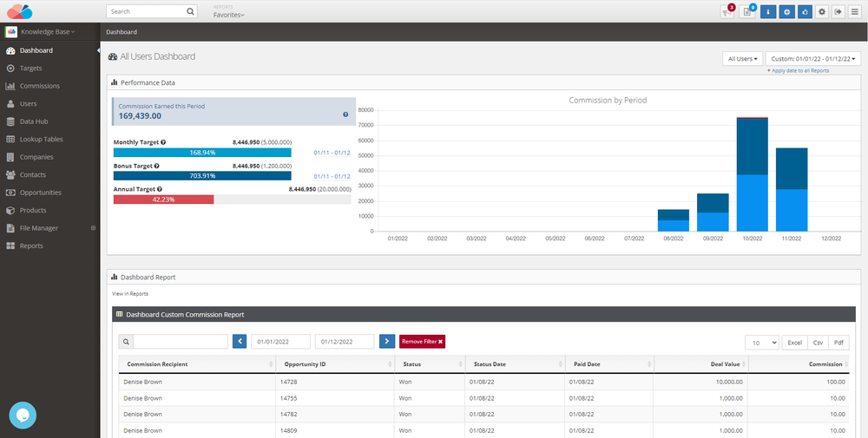Click the blue thumbs-up feedback button
The width and height of the screenshot is (868, 438).
[x=805, y=11]
